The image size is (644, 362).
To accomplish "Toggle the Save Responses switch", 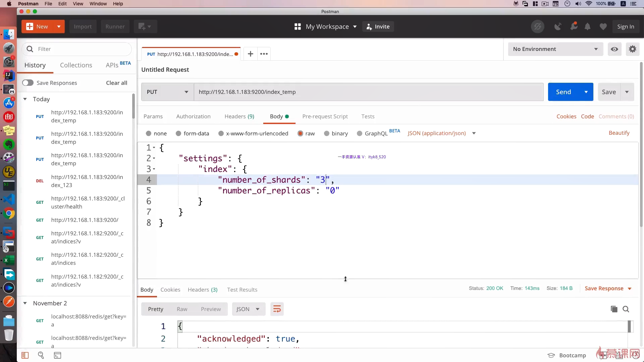I will (x=28, y=83).
